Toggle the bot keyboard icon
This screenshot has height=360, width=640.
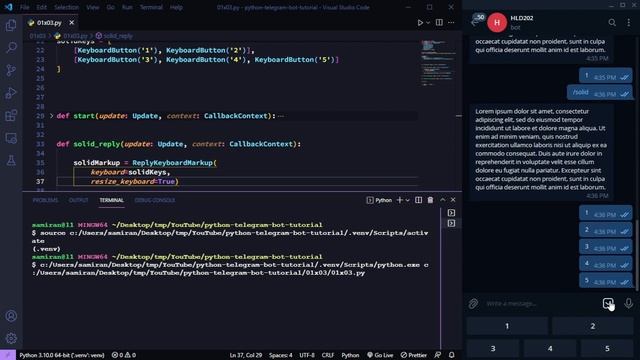click(607, 303)
